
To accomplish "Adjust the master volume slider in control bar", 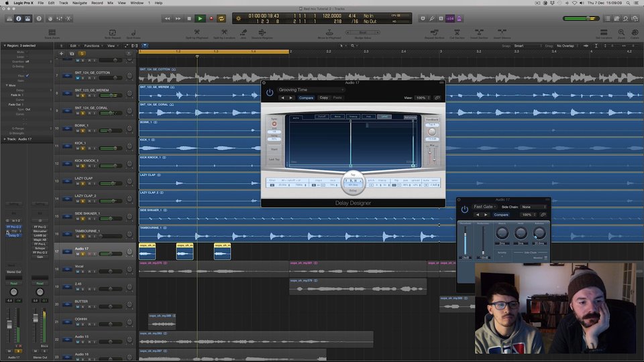I will click(581, 19).
